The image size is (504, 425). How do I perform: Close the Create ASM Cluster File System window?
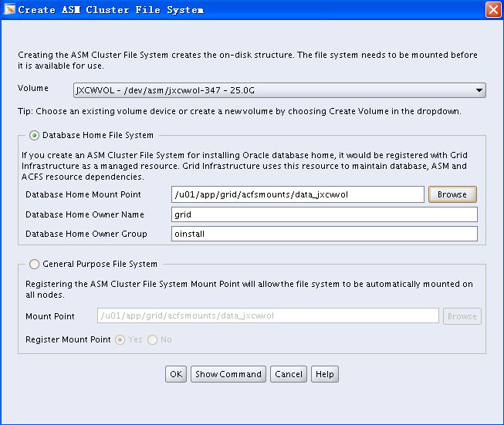coord(493,9)
